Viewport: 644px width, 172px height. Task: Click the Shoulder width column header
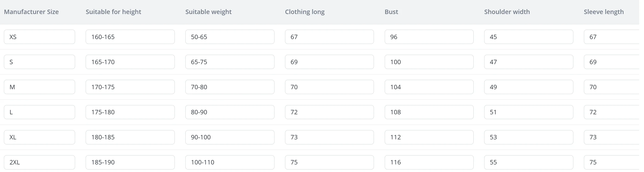click(x=507, y=12)
